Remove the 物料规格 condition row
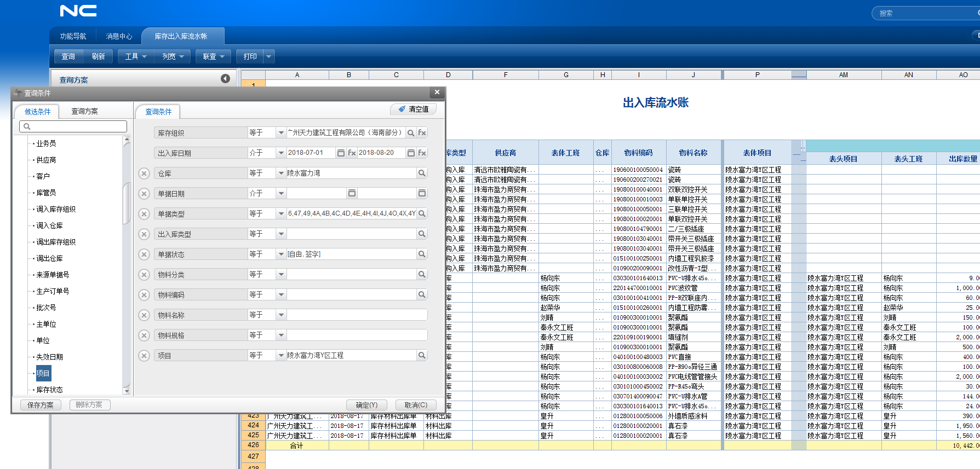The height and width of the screenshot is (469, 980). 144,335
